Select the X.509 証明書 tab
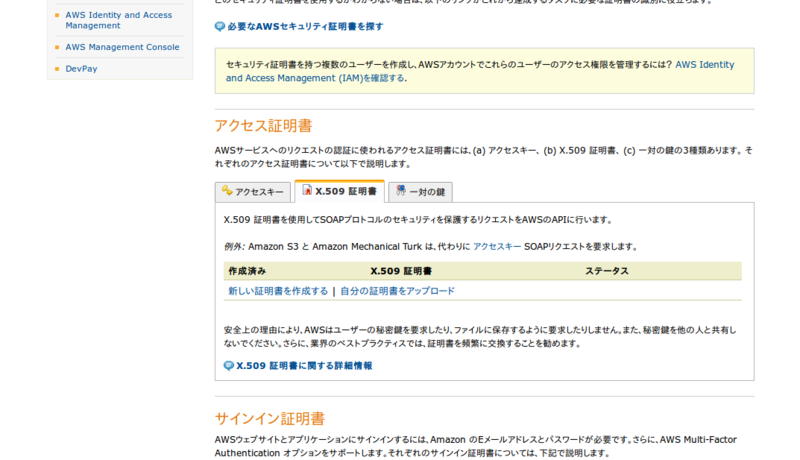Image resolution: width=800 pixels, height=460 pixels. [339, 191]
